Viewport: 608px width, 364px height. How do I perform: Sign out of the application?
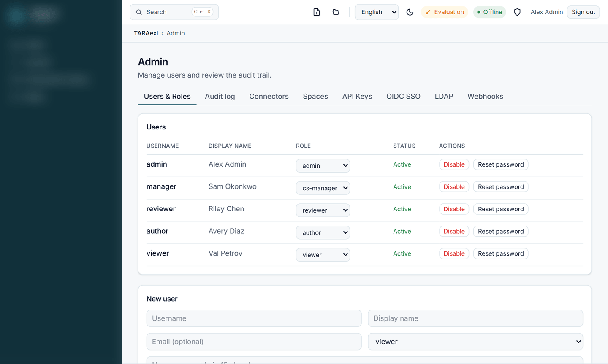tap(583, 12)
